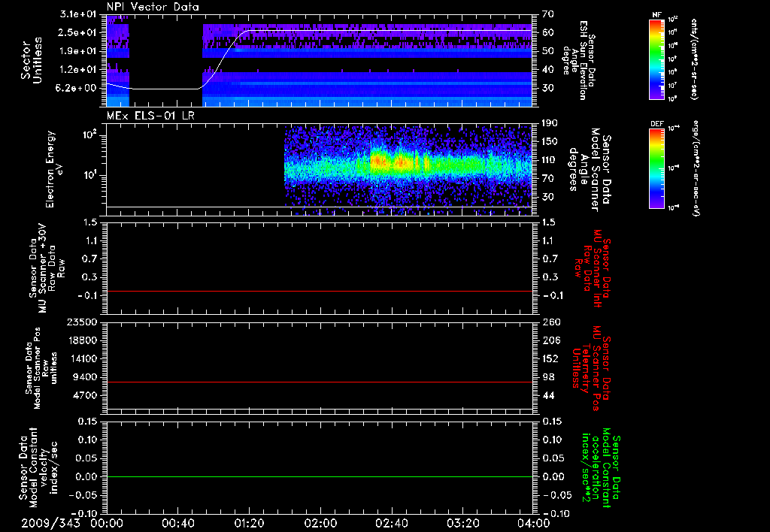Click the green Model Constant acceleration label

[x=600, y=467]
